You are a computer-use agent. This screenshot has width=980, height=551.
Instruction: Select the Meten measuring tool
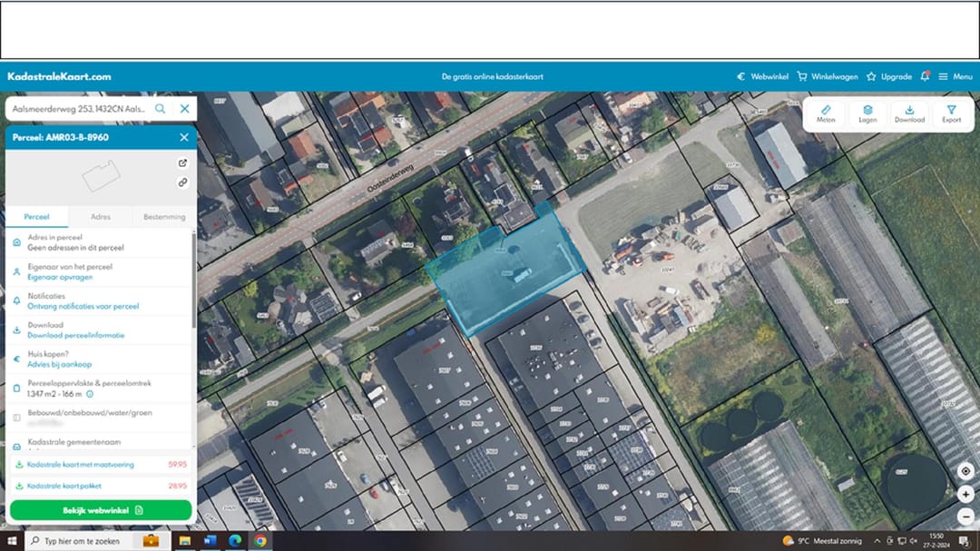coord(826,113)
